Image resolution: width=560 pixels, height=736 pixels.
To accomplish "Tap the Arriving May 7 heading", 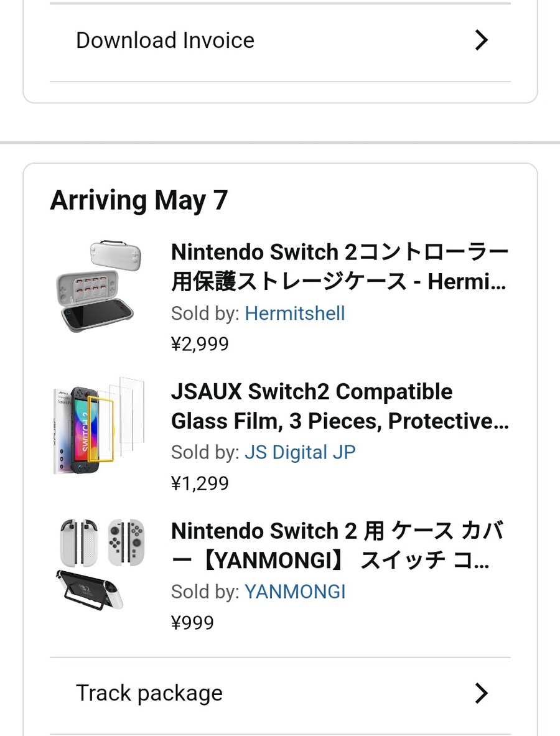I will click(139, 200).
